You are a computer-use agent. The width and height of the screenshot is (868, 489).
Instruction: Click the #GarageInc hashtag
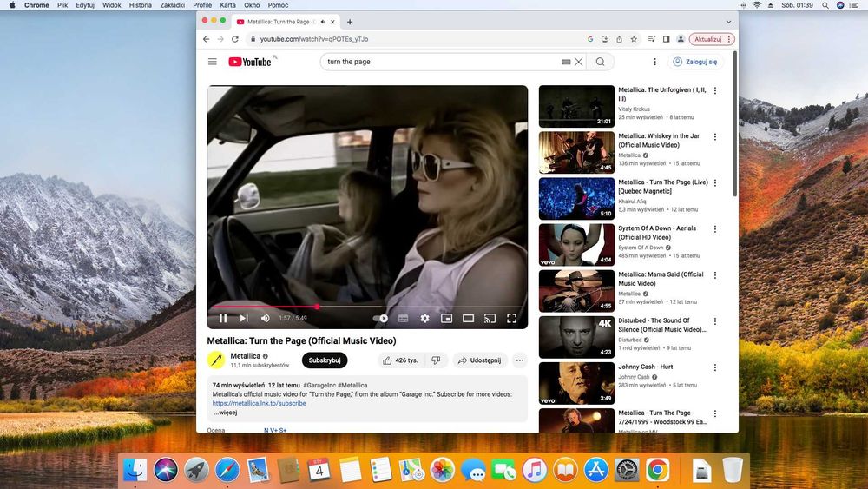(319, 385)
